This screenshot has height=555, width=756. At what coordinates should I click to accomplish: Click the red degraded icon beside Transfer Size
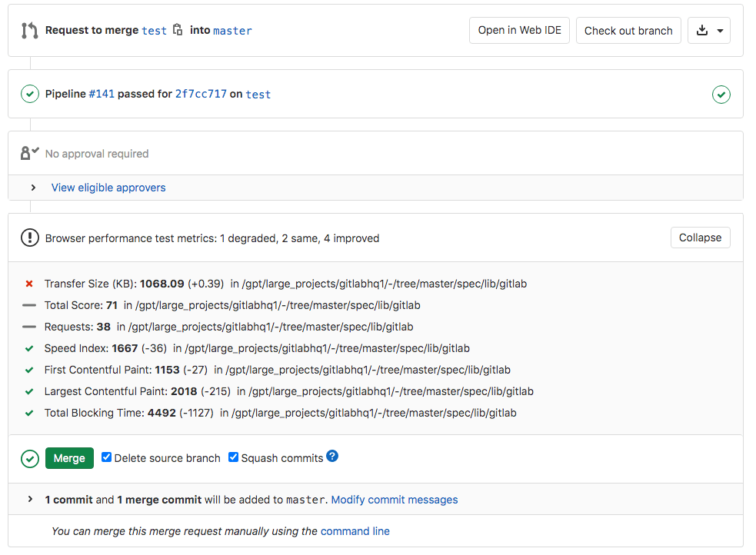(28, 283)
